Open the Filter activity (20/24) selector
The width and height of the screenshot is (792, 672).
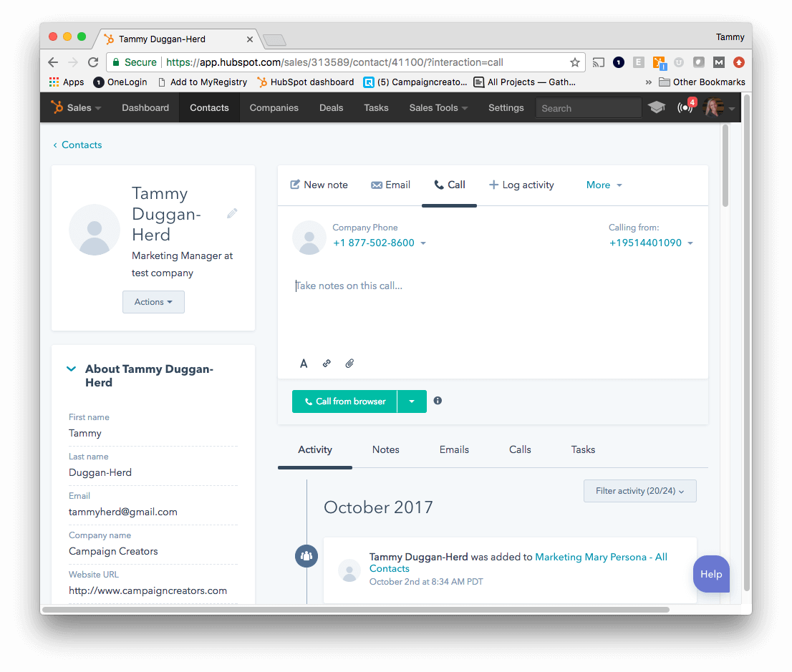(639, 491)
